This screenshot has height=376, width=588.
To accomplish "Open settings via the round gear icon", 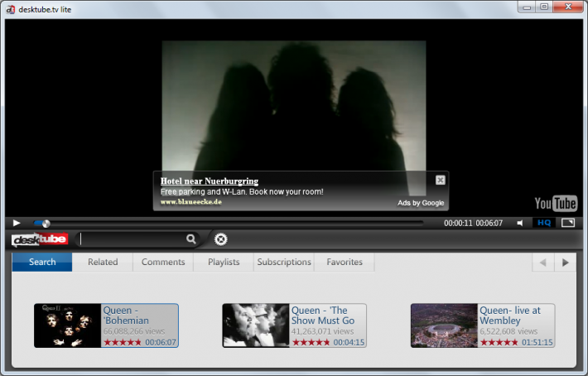I will [x=220, y=239].
